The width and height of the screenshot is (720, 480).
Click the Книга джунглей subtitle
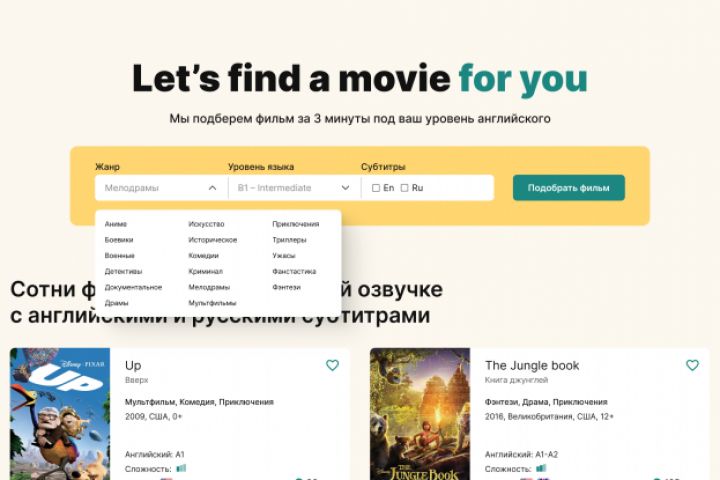click(517, 380)
